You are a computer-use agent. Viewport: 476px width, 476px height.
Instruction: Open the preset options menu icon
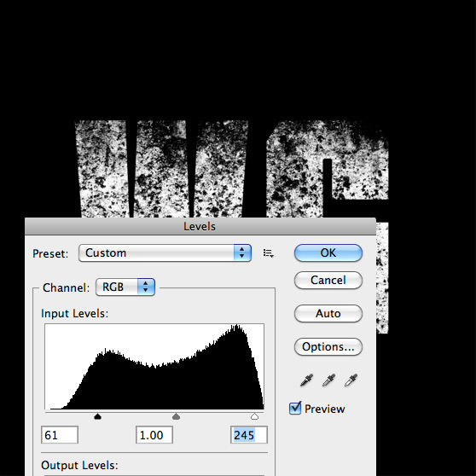pyautogui.click(x=269, y=253)
